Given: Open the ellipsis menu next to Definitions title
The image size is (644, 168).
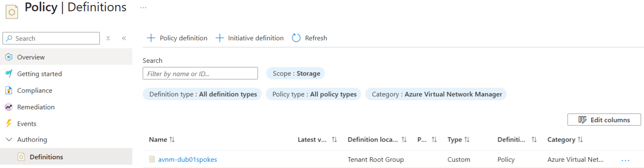Looking at the screenshot, I should [143, 8].
